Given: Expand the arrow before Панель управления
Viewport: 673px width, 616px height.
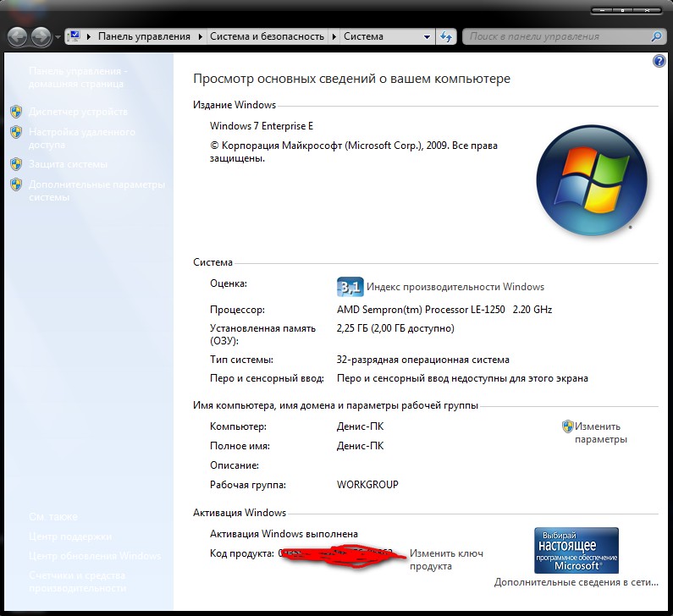Looking at the screenshot, I should (88, 37).
